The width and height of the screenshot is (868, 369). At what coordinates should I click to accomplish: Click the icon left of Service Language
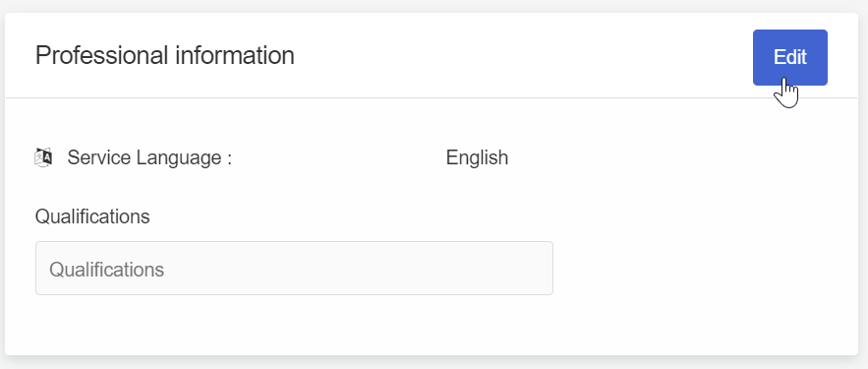tap(43, 157)
